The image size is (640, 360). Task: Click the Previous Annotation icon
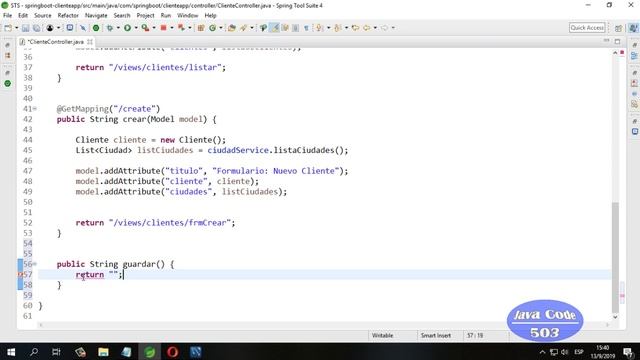pos(338,28)
